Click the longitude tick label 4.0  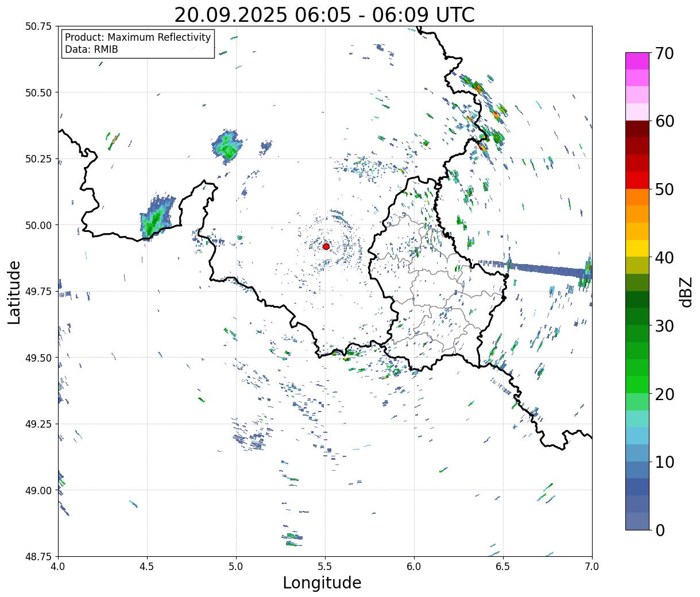pos(58,567)
